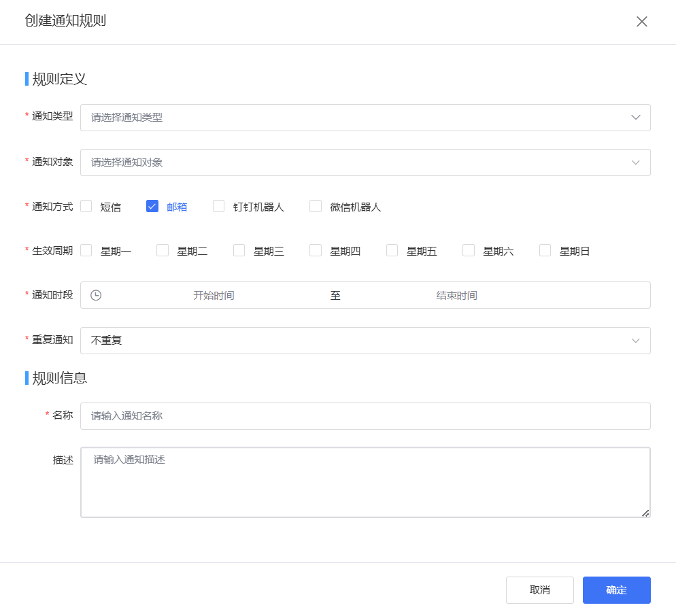Image resolution: width=676 pixels, height=616 pixels.
Task: Open the 通知对象 dropdown
Action: click(x=365, y=162)
